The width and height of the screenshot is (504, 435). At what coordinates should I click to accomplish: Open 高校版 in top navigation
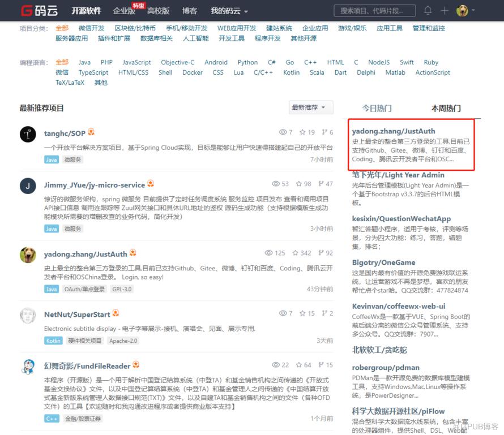click(158, 11)
